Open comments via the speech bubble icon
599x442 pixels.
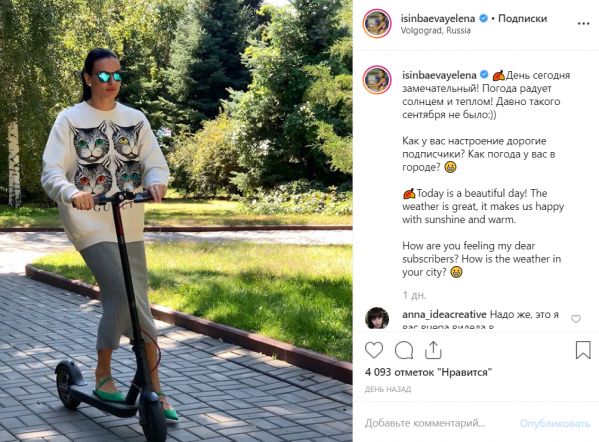[404, 350]
